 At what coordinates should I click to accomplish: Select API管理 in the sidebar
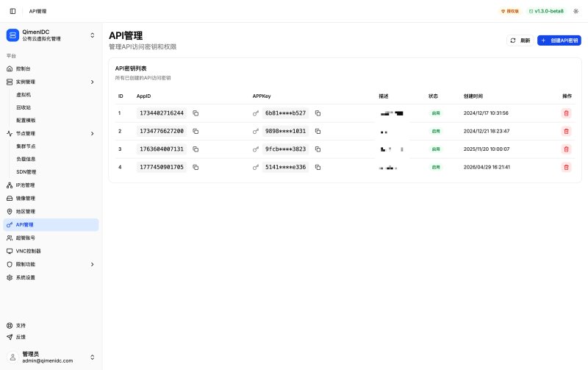51,225
